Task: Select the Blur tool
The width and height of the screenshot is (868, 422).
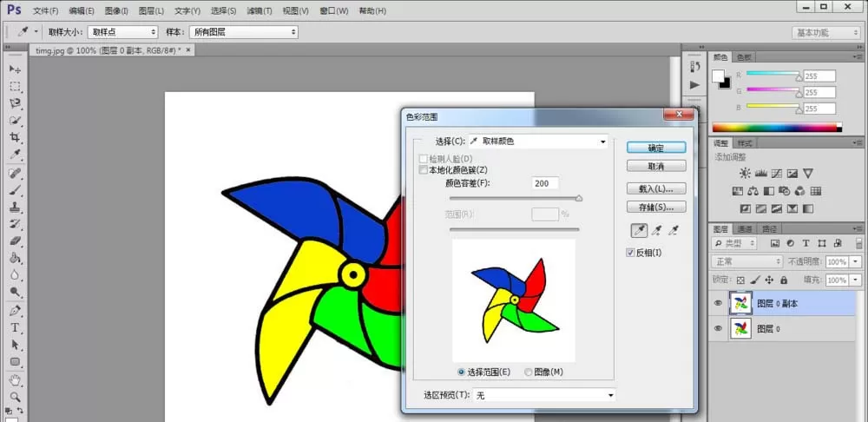Action: tap(15, 275)
